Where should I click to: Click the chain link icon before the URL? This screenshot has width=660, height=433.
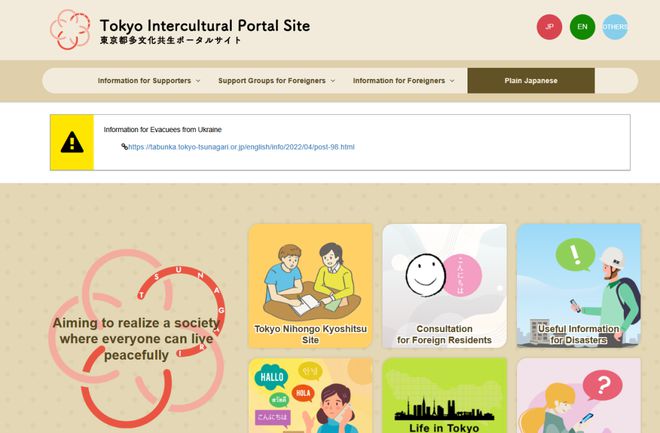pyautogui.click(x=125, y=146)
